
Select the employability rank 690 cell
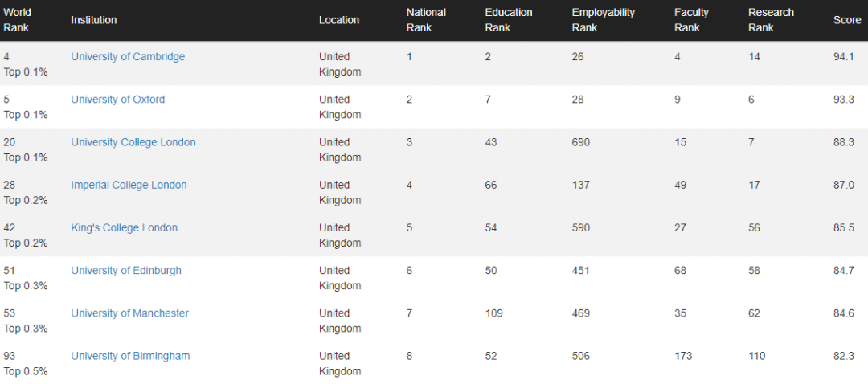[581, 142]
